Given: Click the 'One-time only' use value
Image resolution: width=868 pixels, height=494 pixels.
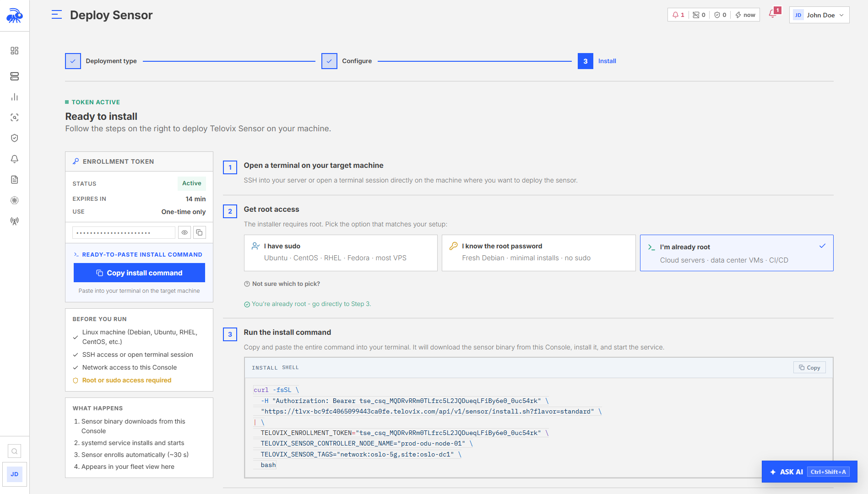Looking at the screenshot, I should [x=184, y=212].
